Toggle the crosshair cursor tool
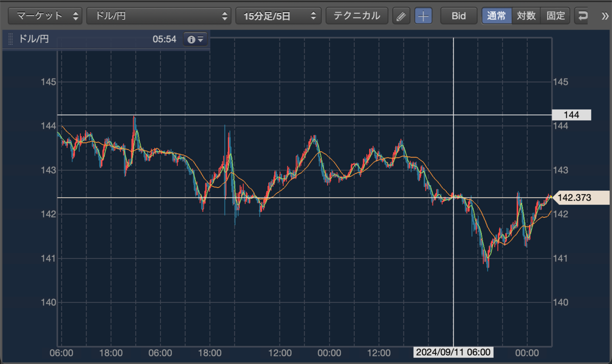The height and width of the screenshot is (364, 612). point(423,16)
